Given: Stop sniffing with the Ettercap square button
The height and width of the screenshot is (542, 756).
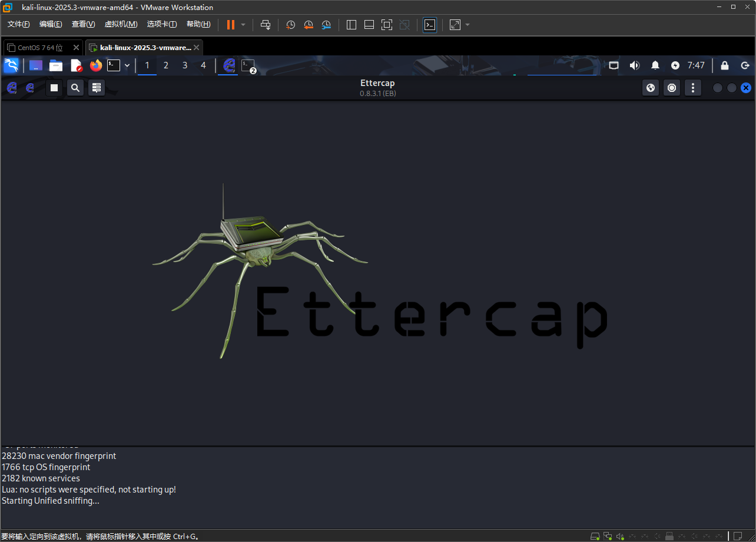Looking at the screenshot, I should point(54,88).
